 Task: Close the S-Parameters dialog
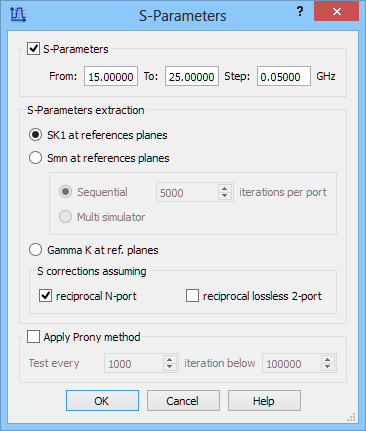[336, 11]
